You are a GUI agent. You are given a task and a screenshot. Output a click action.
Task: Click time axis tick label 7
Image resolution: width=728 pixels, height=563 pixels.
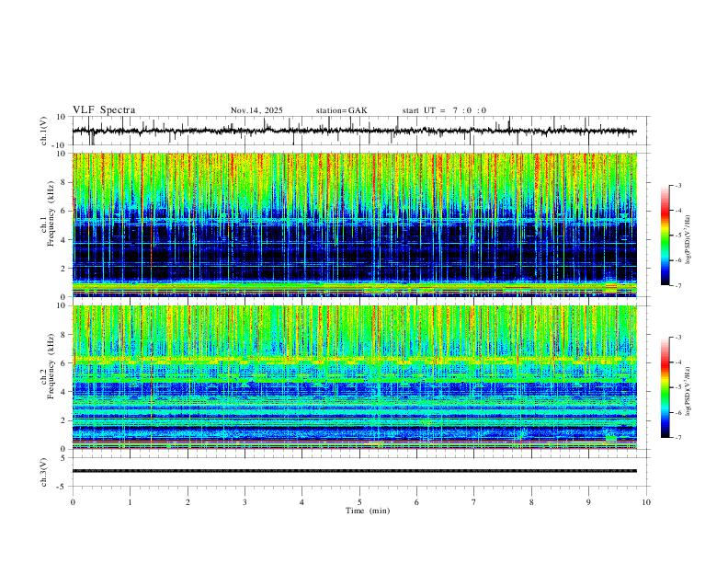pos(474,502)
